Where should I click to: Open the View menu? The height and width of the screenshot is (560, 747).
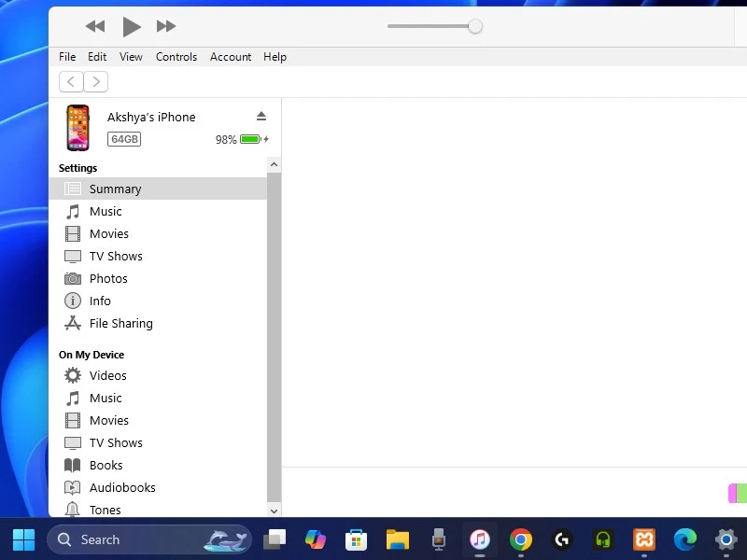131,57
